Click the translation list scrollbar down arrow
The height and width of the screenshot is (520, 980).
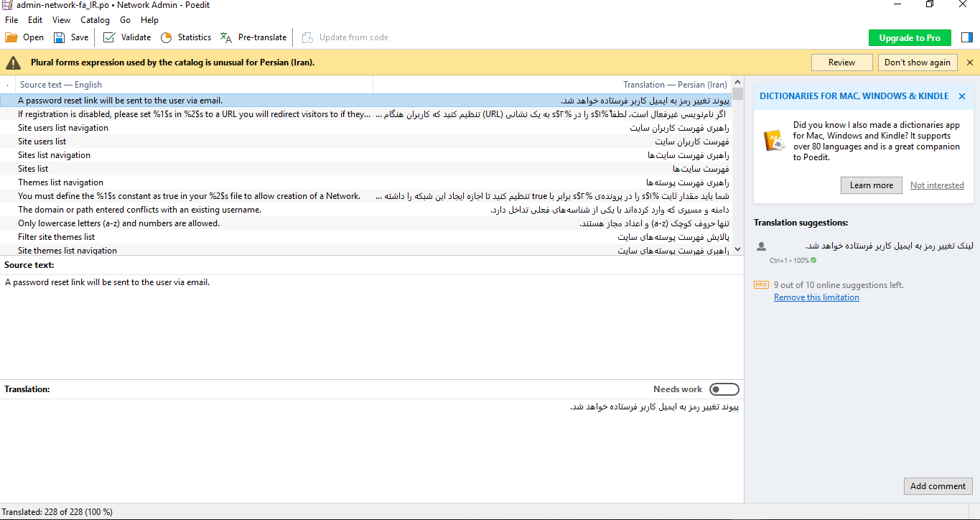click(737, 250)
